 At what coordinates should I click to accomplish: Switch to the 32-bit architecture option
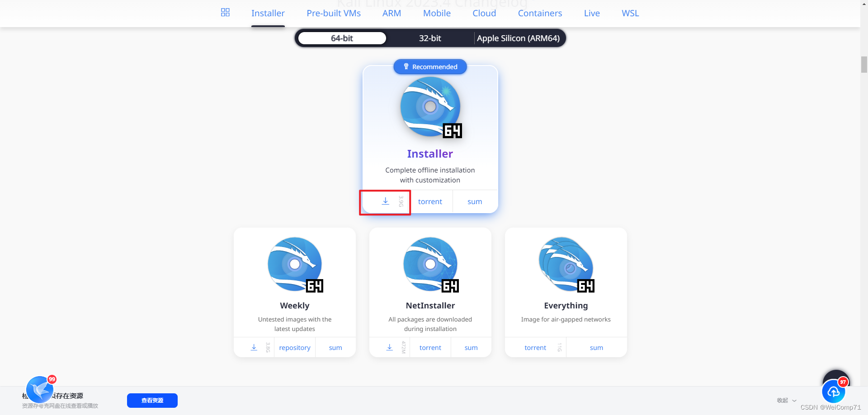pyautogui.click(x=430, y=38)
